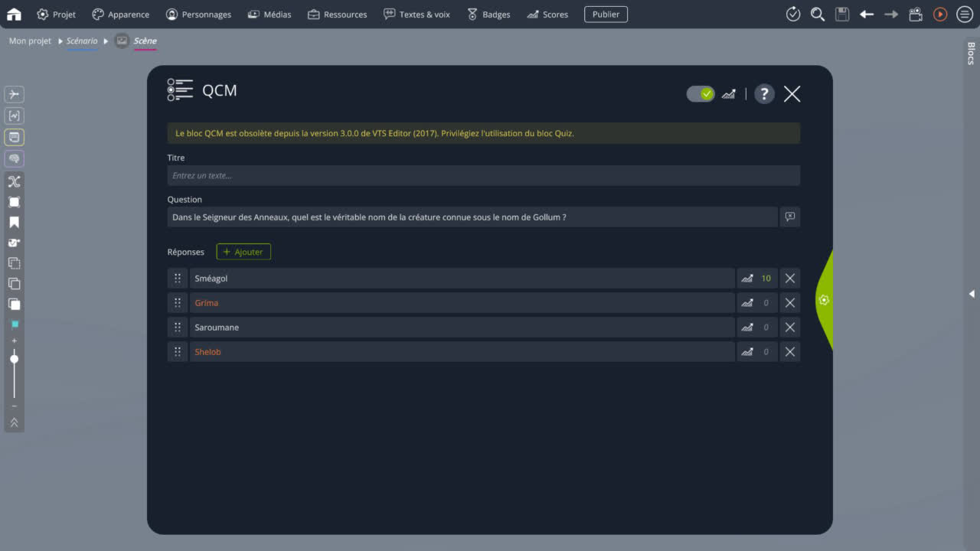Screen dimensions: 980x551
Task: Click the scene thumbnail icon in breadcrumb
Action: click(122, 41)
